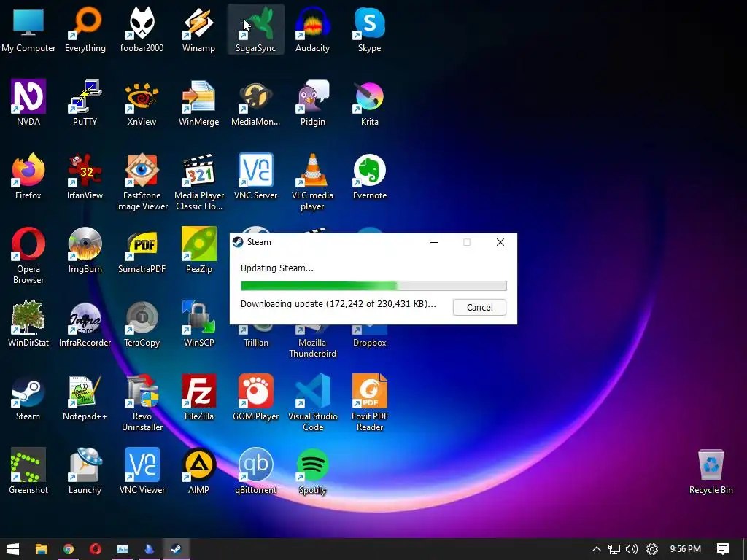Select PuTTY desktop shortcut

click(x=85, y=103)
